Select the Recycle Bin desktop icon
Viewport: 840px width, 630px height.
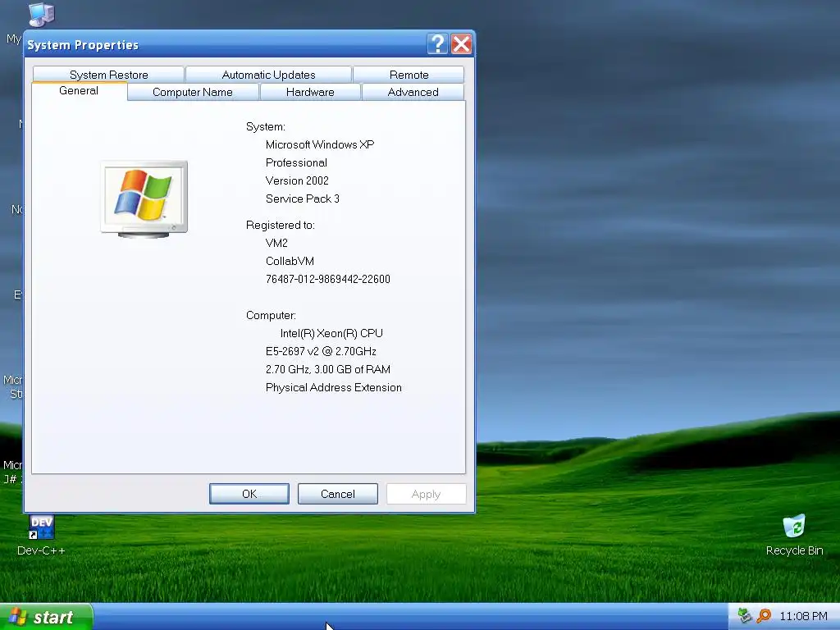(794, 526)
